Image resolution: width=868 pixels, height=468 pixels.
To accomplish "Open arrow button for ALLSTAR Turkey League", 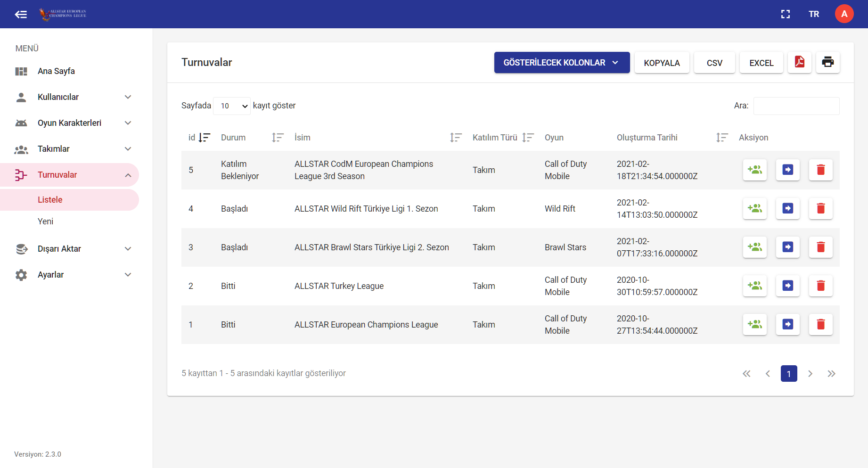I will 788,286.
